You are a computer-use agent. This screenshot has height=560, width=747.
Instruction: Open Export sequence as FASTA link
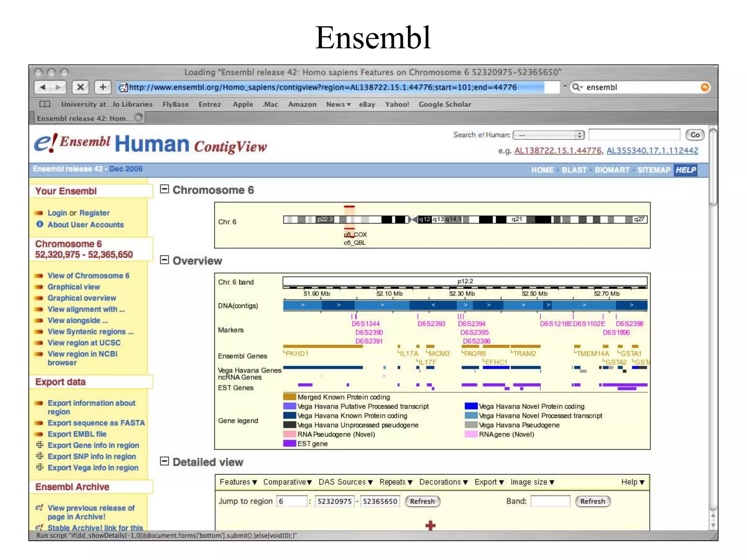96,423
